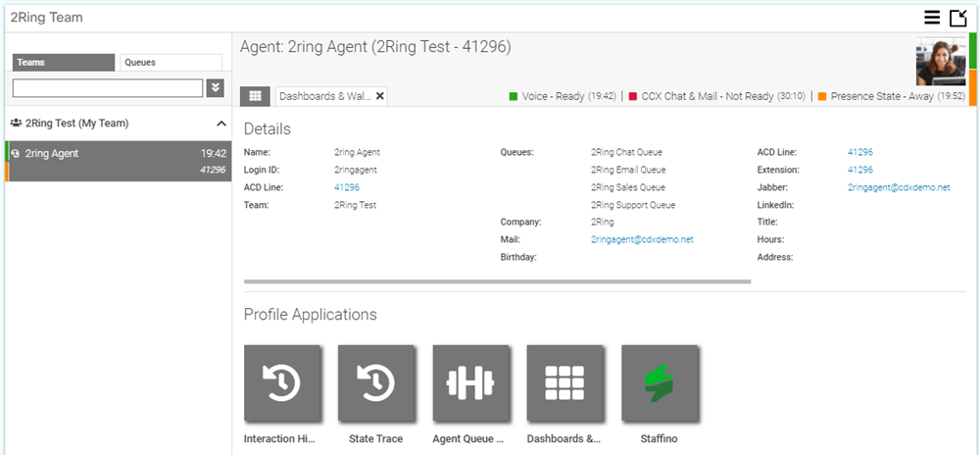Click the red CCX Chat & Mail status square
This screenshot has width=980, height=455.
(x=632, y=96)
